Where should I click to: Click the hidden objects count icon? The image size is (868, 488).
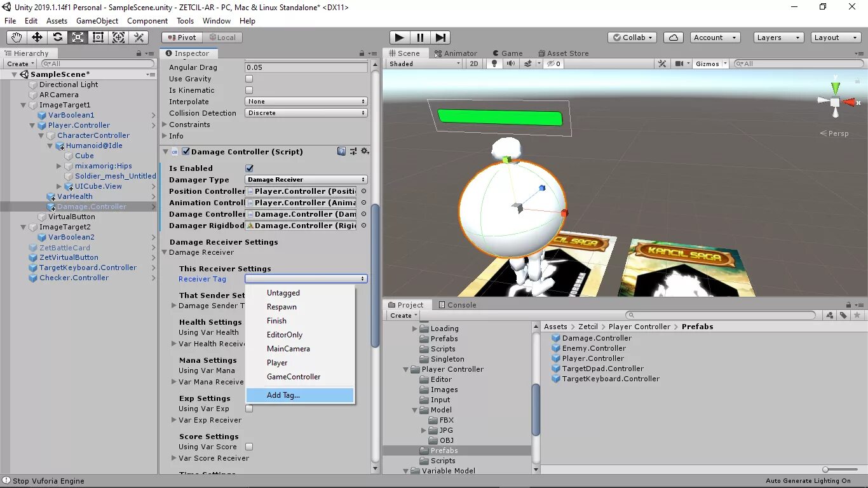[554, 64]
